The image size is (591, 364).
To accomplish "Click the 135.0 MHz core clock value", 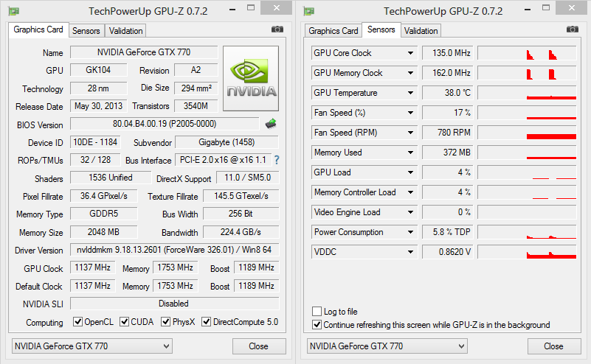I will [x=448, y=53].
